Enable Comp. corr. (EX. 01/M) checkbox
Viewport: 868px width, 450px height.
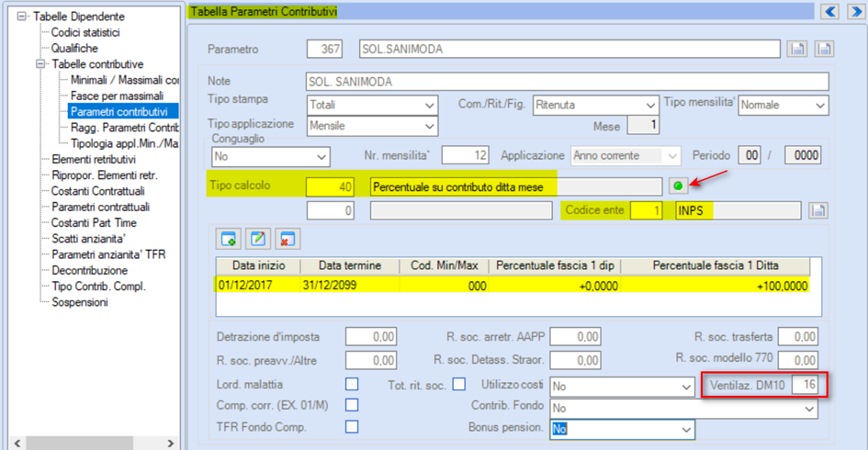tap(352, 405)
